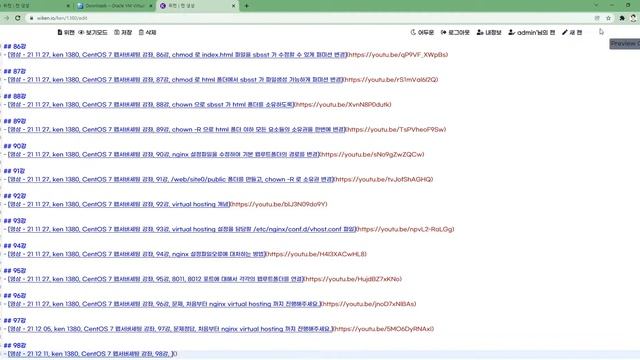
Task: Open 내정보 account info
Action: [x=489, y=32]
